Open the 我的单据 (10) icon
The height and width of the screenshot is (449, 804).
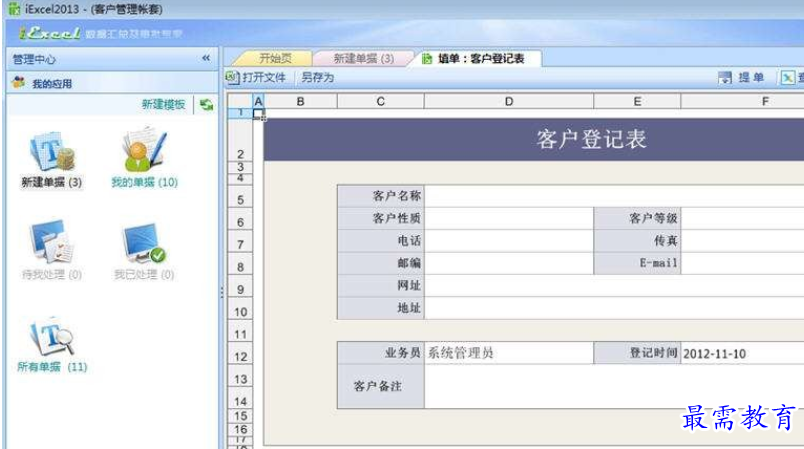[x=144, y=149]
